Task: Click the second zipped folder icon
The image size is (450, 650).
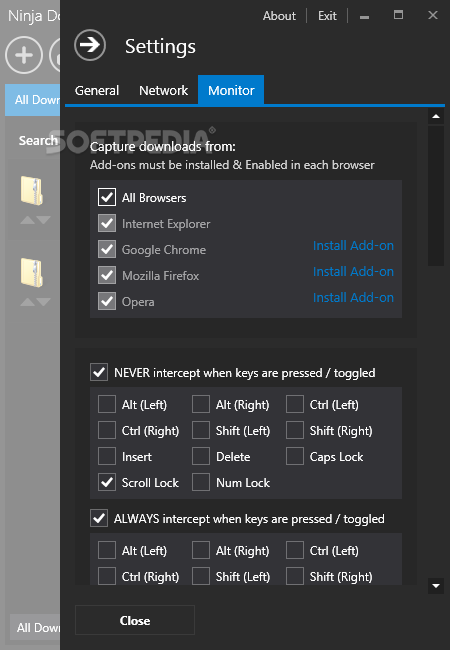Action: coord(32,273)
